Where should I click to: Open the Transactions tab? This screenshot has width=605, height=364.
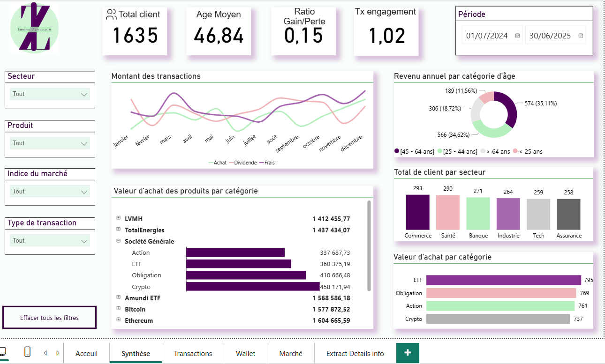pyautogui.click(x=193, y=353)
